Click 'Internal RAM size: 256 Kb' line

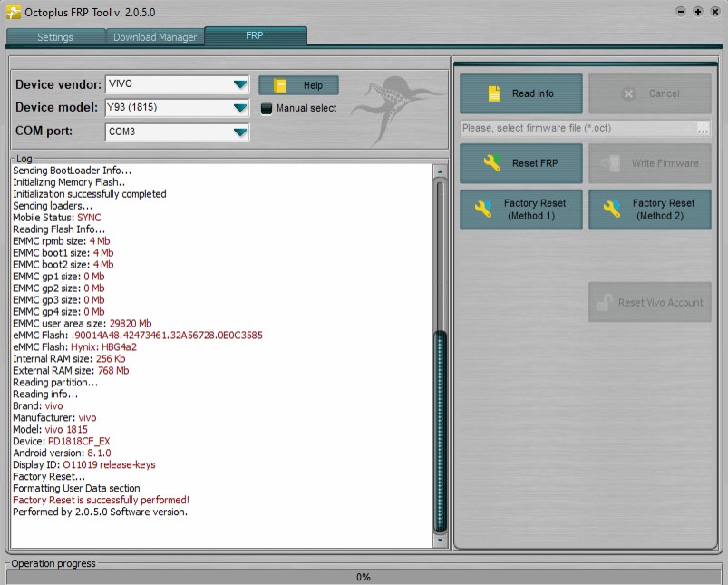pos(69,359)
